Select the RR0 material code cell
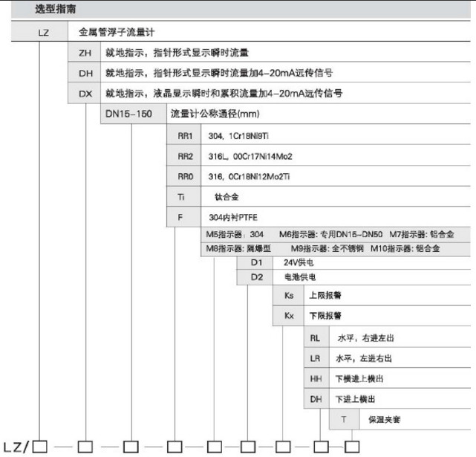Screen dimensions: 476x457 point(185,178)
